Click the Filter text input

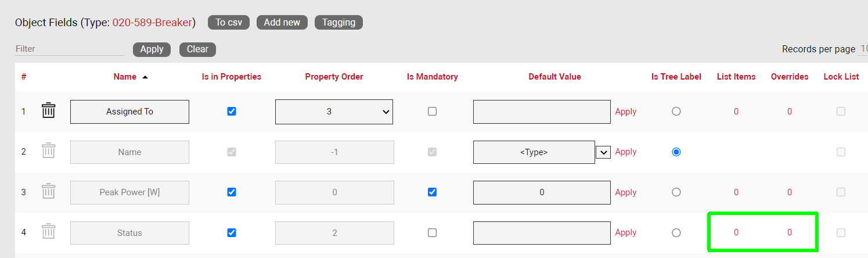[x=70, y=49]
